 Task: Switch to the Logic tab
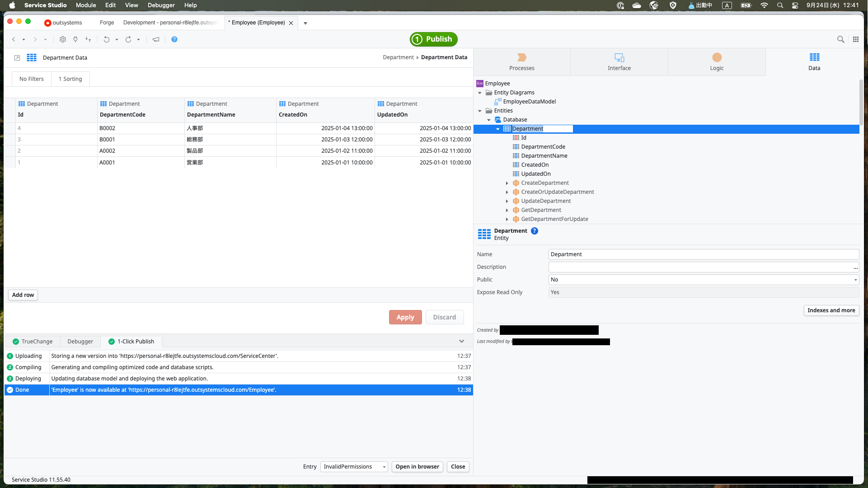[717, 62]
